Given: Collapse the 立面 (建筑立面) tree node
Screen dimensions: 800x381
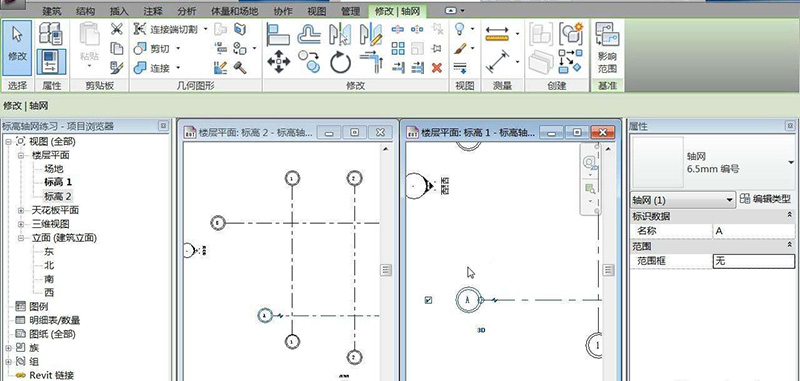Looking at the screenshot, I should click(21, 238).
